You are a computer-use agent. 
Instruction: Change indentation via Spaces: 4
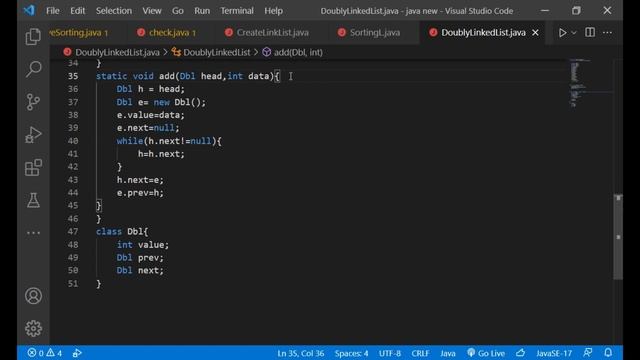[x=351, y=353]
